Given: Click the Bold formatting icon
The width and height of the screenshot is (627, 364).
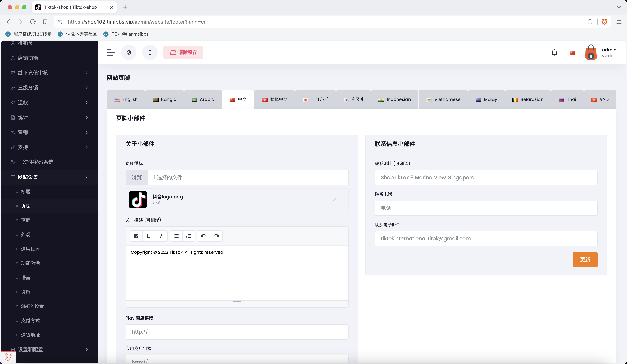Looking at the screenshot, I should pos(136,236).
